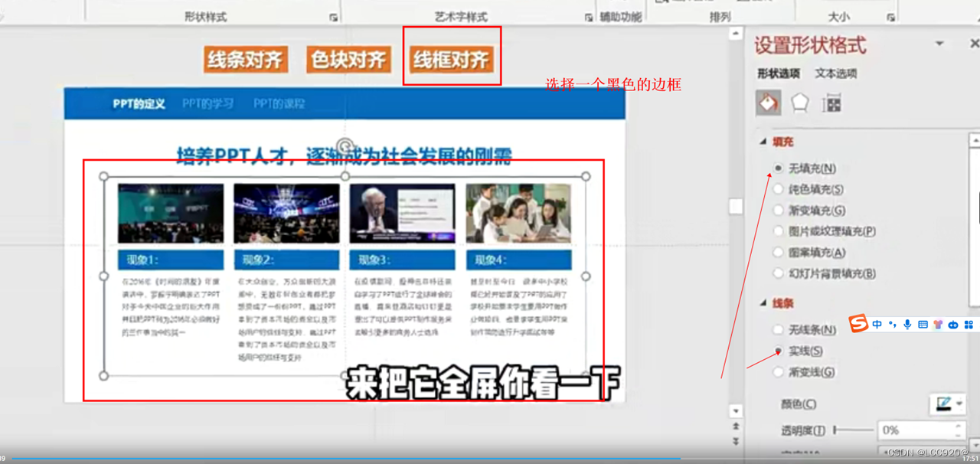Click the rotation handle above the shape
The width and height of the screenshot is (980, 464).
point(345,145)
